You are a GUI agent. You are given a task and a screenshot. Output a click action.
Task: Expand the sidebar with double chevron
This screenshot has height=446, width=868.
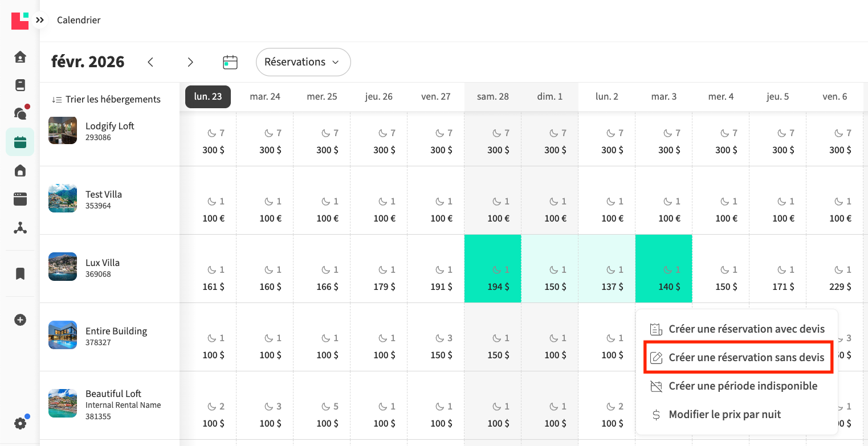pyautogui.click(x=39, y=20)
